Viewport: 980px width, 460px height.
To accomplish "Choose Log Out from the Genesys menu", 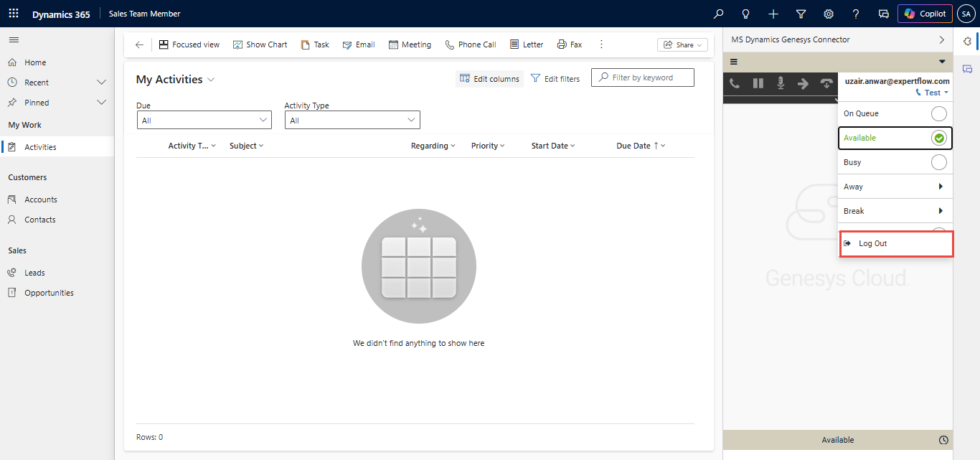I will tap(895, 244).
